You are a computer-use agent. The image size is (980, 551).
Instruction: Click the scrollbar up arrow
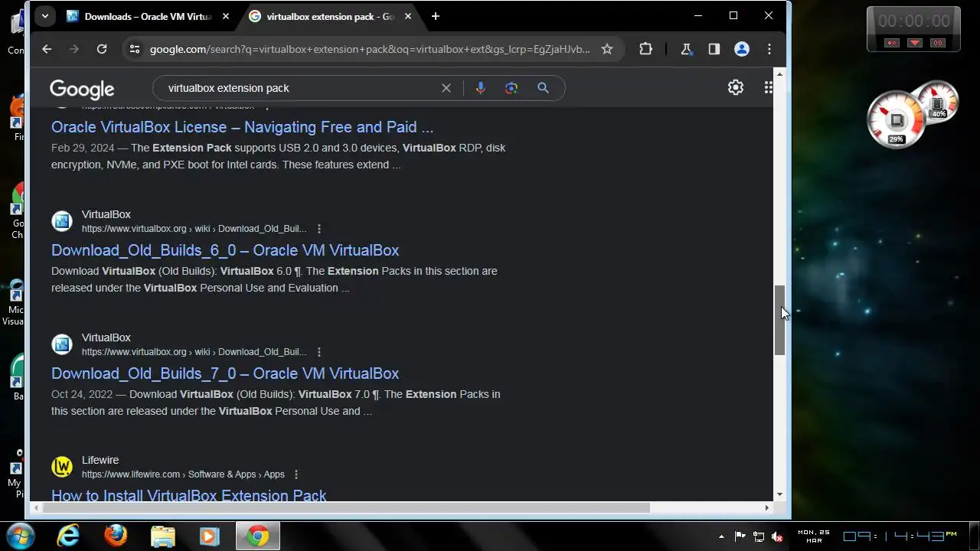pos(779,73)
